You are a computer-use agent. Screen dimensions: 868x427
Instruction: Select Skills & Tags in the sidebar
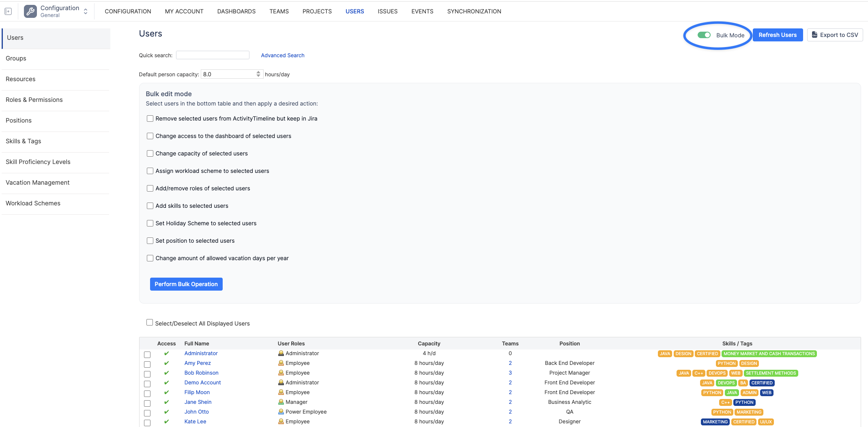pyautogui.click(x=24, y=141)
